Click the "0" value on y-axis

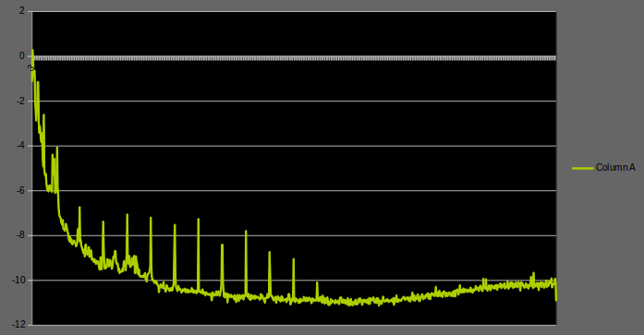(x=22, y=56)
